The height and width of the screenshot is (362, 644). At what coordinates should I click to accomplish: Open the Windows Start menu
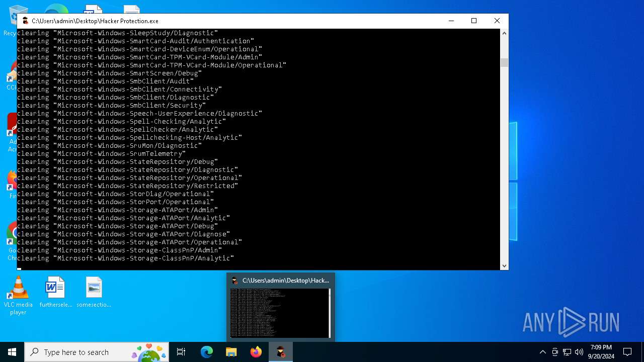point(12,352)
